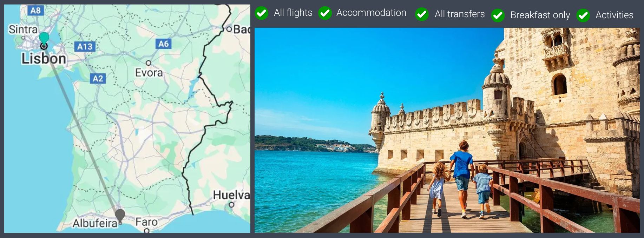Screen dimensions: 644x238
Task: Click the green checkmark beside Accommodation
Action: point(325,13)
